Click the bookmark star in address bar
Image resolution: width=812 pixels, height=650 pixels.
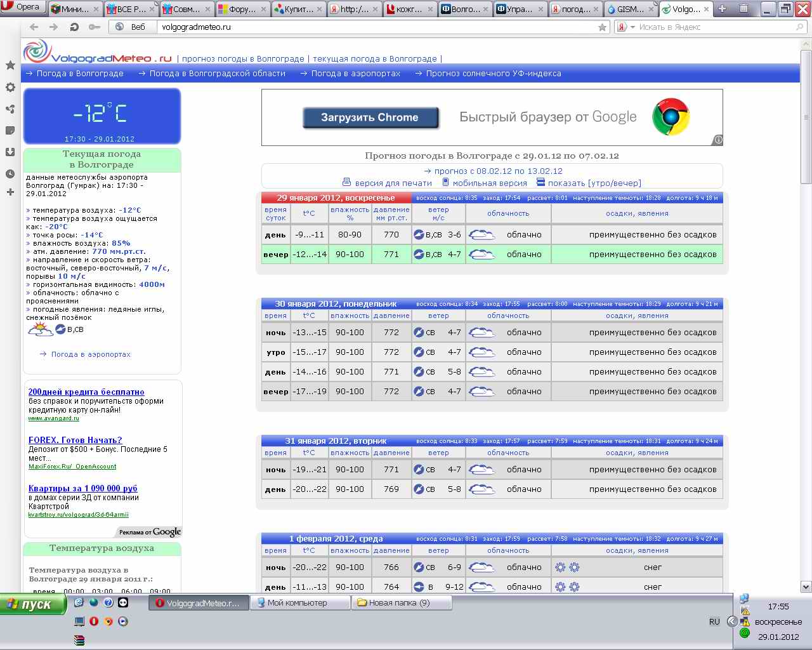[x=602, y=27]
